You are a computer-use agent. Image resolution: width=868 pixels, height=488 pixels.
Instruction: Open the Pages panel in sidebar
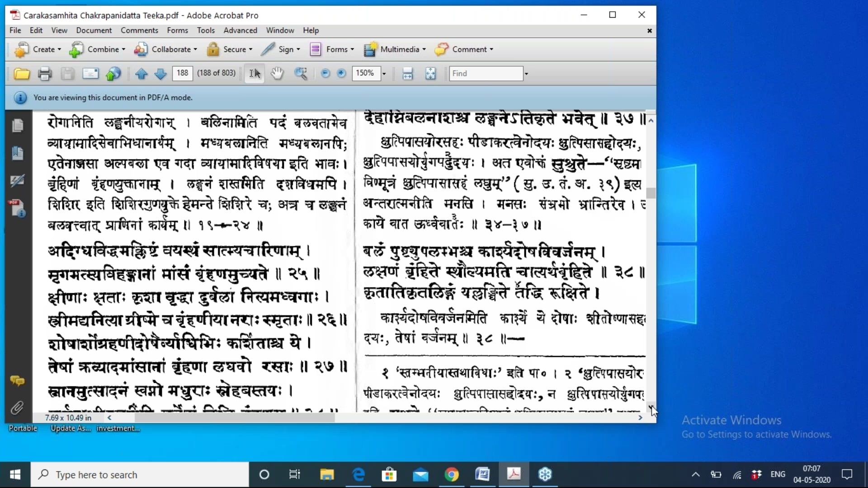[18, 125]
